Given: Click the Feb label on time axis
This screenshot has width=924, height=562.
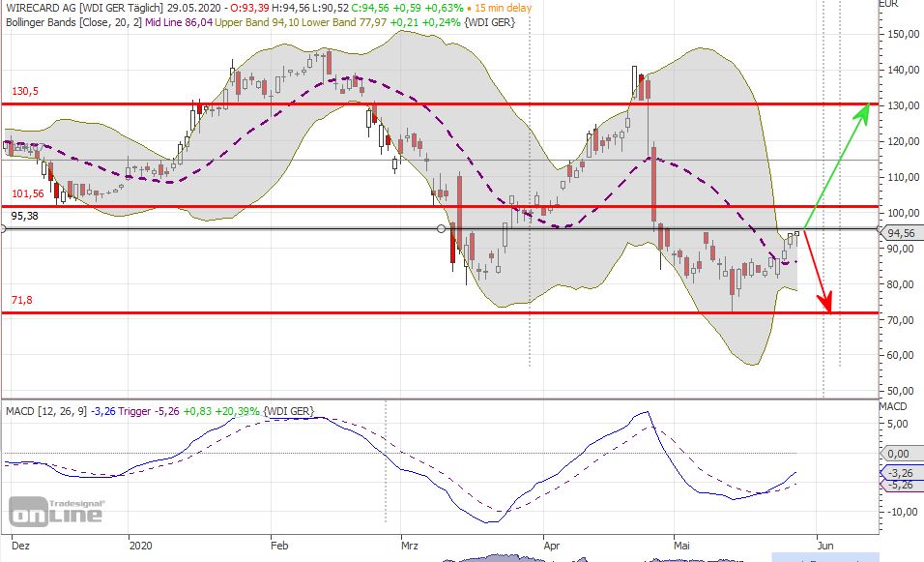Looking at the screenshot, I should [279, 546].
